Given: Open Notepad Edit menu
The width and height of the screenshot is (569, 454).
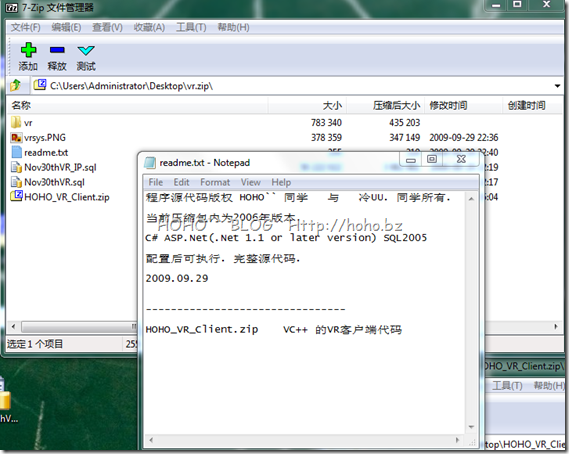Looking at the screenshot, I should pos(181,182).
